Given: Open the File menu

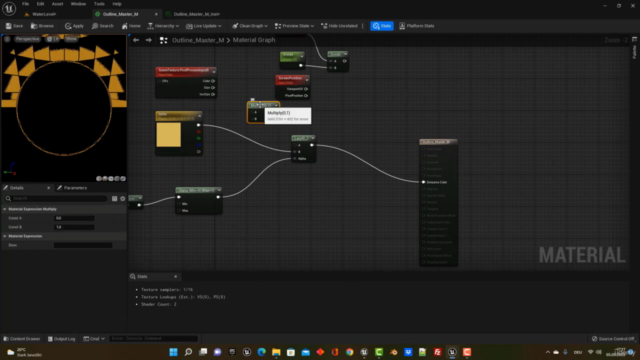Looking at the screenshot, I should [x=25, y=4].
